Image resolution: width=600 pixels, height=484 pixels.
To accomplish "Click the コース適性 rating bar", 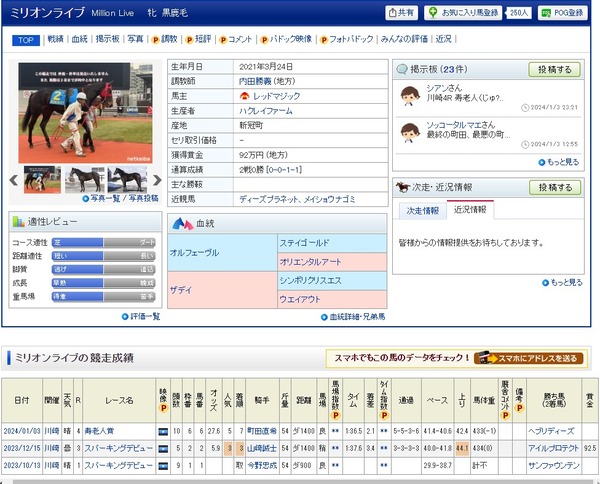I will point(103,242).
